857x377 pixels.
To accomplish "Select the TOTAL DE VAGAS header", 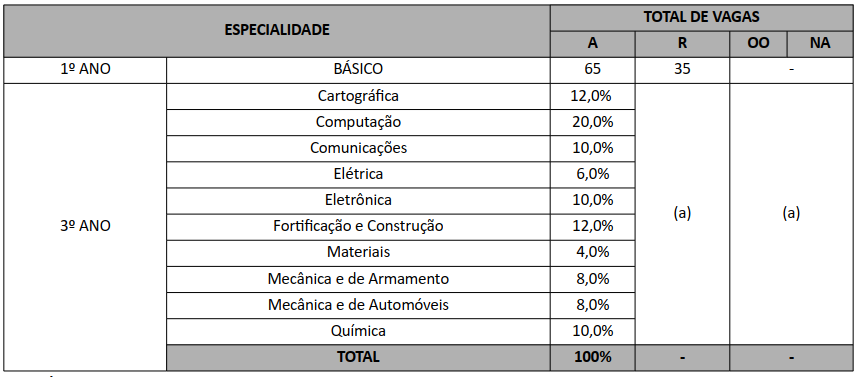I will pyautogui.click(x=701, y=17).
